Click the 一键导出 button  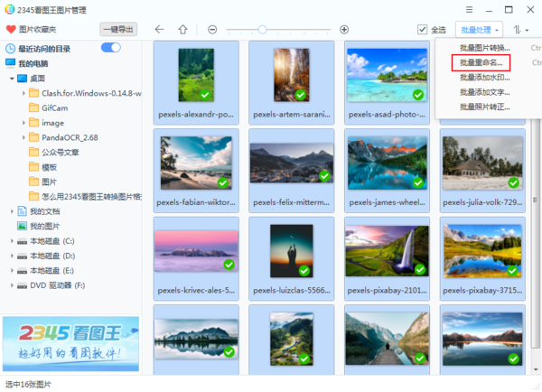coord(118,29)
